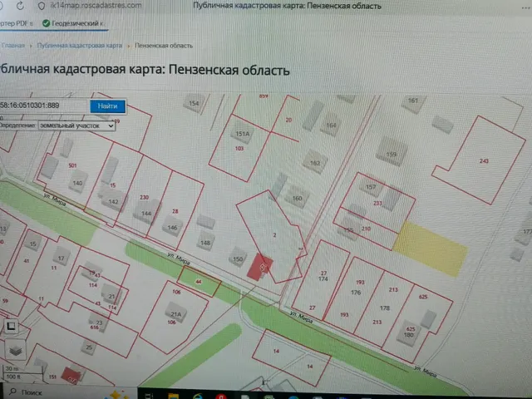Open the Task View taskbar icon
532x399 pixels.
(x=149, y=396)
